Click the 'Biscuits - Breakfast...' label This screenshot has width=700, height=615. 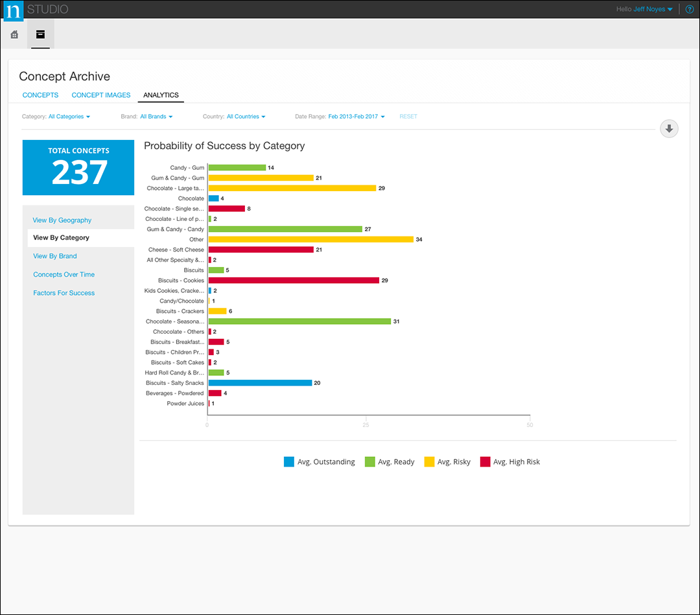[x=177, y=342]
